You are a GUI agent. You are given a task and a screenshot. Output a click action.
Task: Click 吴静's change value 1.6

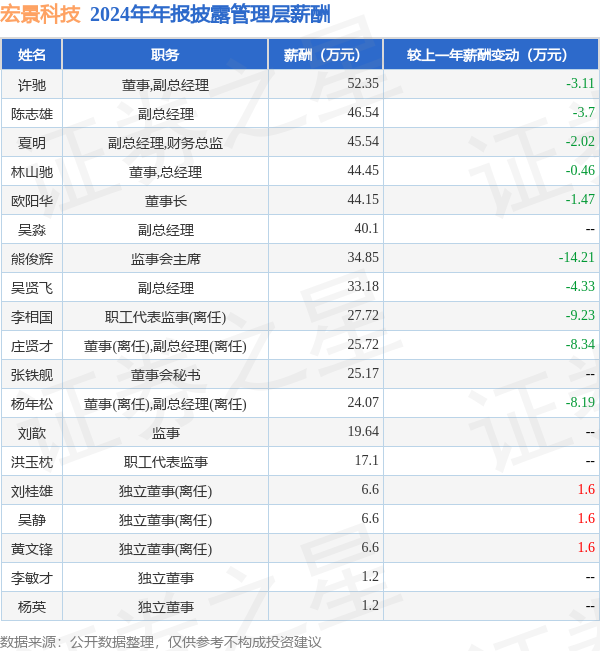(x=586, y=518)
